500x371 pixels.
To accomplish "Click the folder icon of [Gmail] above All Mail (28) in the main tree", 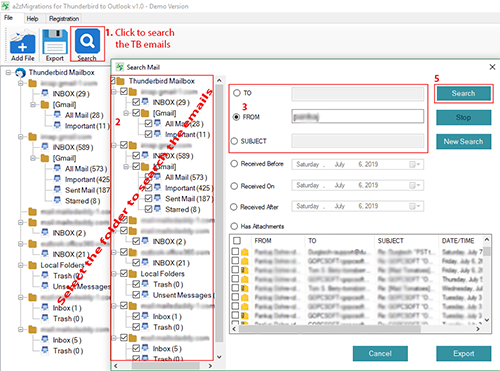I will [45, 104].
